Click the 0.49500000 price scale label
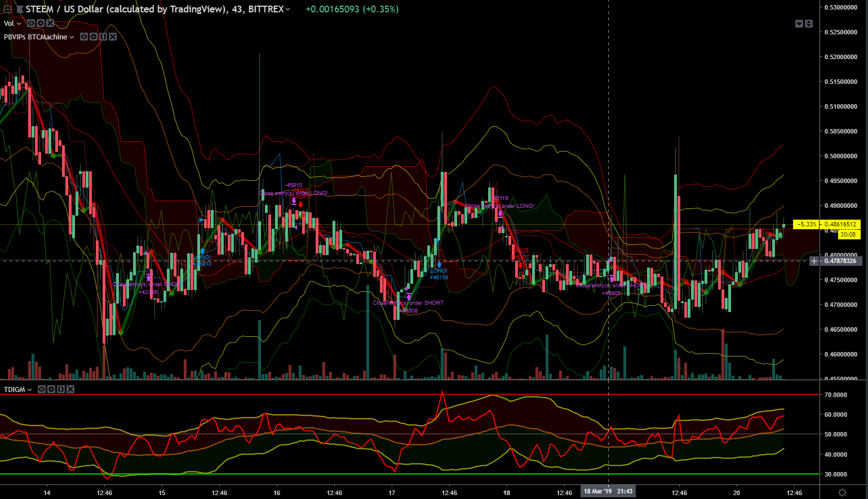The height and width of the screenshot is (499, 868). click(841, 181)
